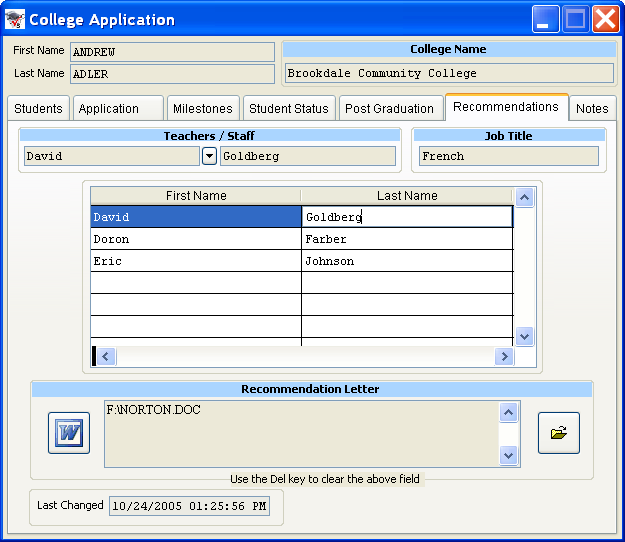
Task: Sort by First Name column header
Action: (x=196, y=196)
